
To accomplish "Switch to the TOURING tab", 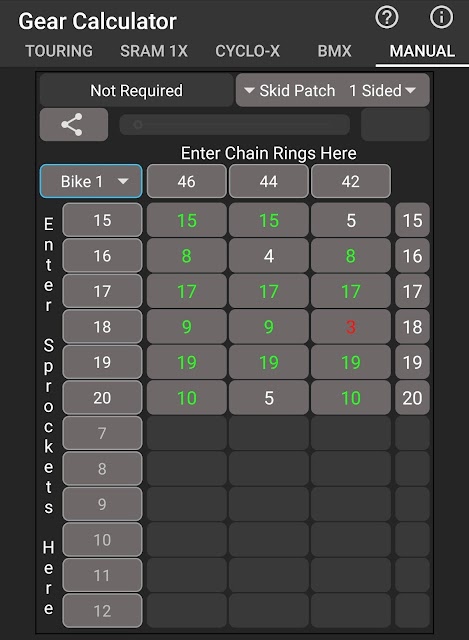I will 59,51.
